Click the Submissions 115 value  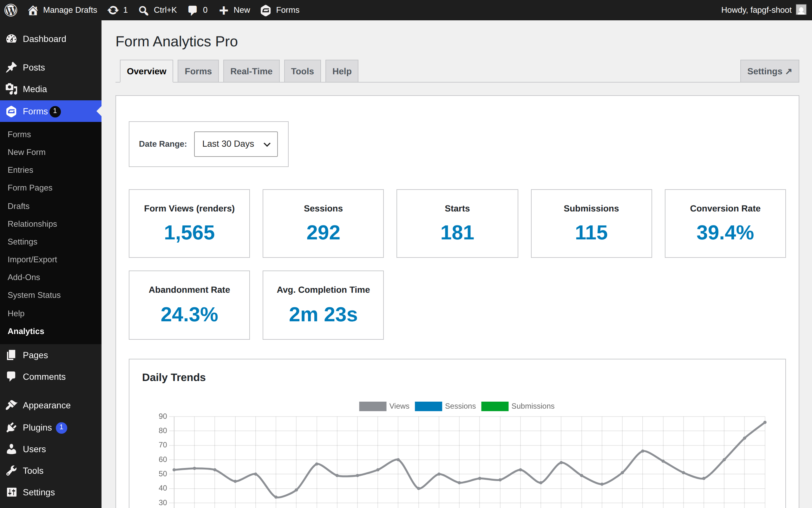coord(591,232)
